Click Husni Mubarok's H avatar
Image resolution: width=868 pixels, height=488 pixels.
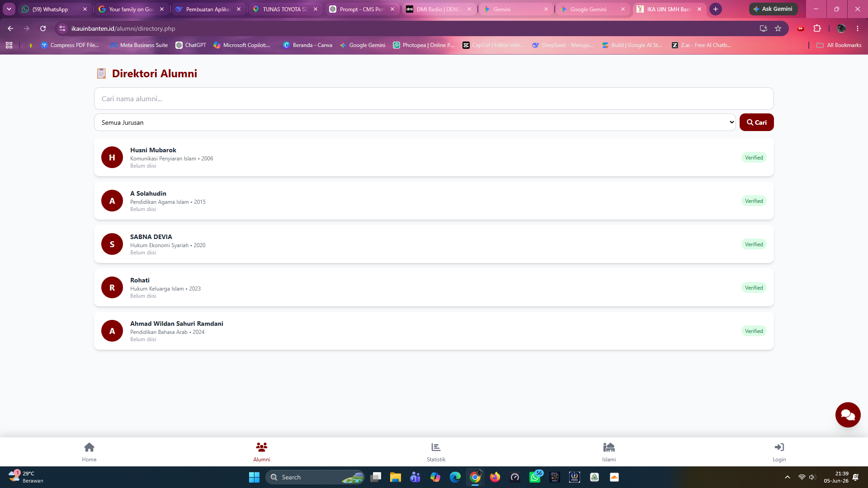click(112, 157)
